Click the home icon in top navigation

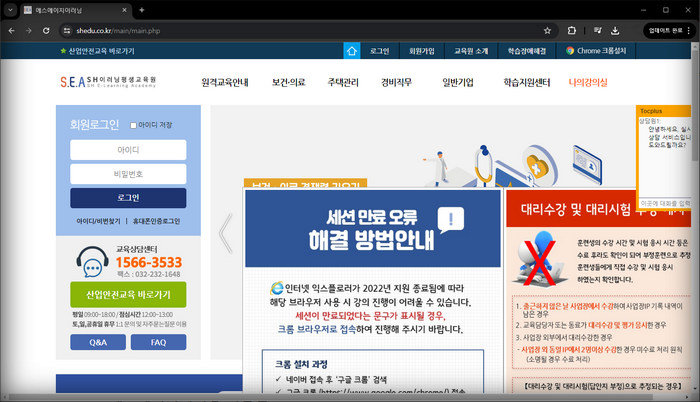coord(351,51)
